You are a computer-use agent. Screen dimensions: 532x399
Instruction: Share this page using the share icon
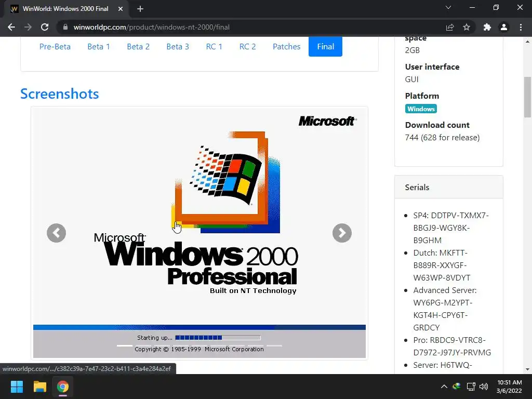click(x=450, y=27)
